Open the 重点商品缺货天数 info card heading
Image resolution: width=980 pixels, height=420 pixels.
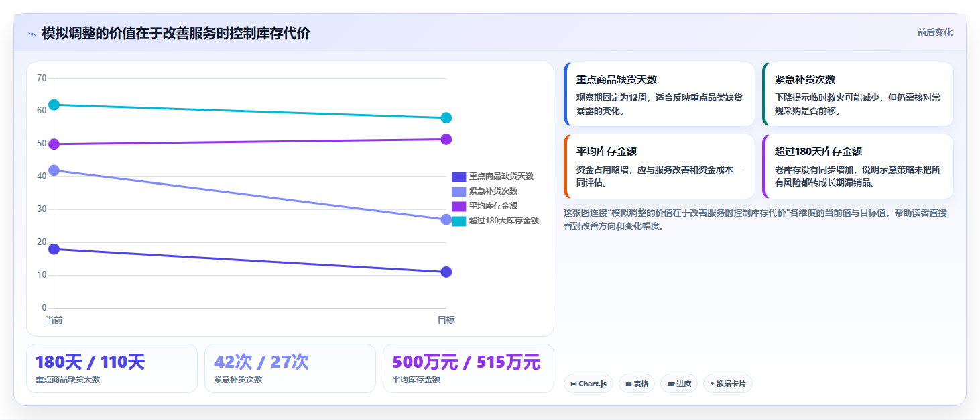pos(616,79)
